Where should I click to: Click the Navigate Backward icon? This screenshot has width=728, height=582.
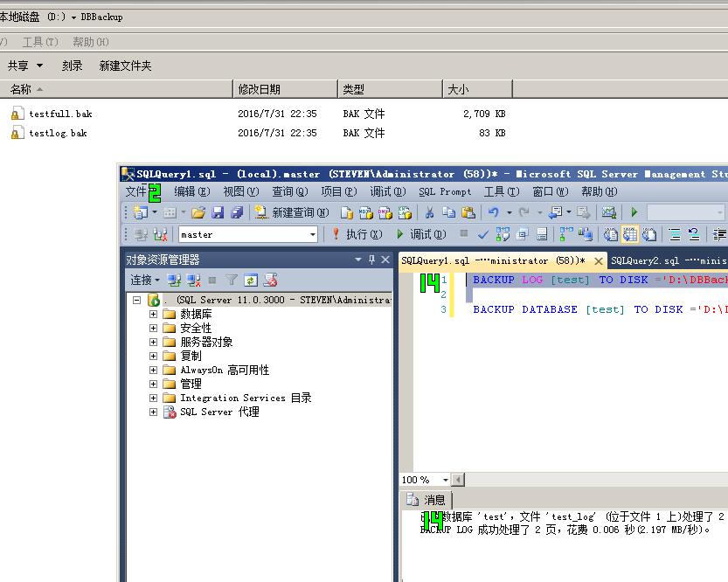tap(555, 212)
